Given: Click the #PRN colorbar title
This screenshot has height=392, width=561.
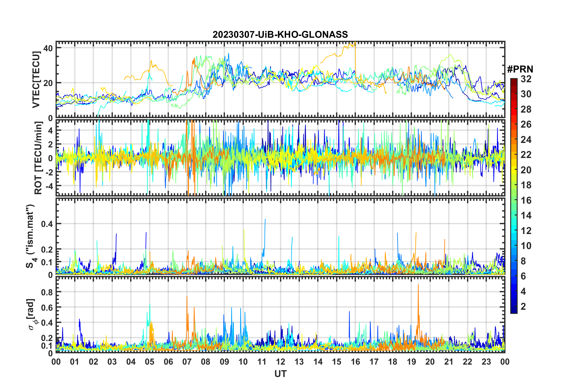Looking at the screenshot, I should coord(520,69).
